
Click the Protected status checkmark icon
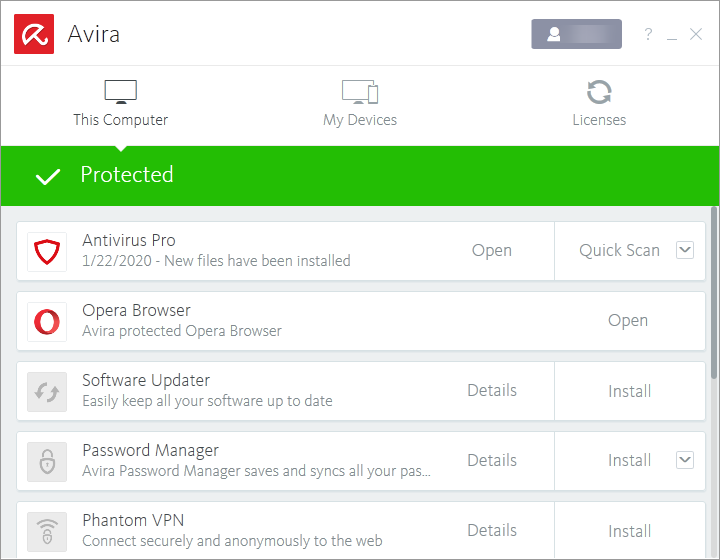point(48,176)
